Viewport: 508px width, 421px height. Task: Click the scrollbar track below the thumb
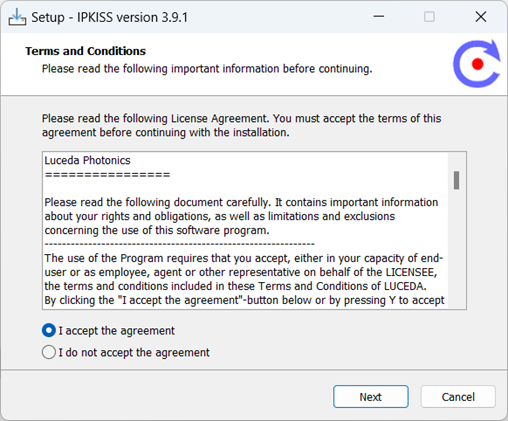(x=456, y=248)
